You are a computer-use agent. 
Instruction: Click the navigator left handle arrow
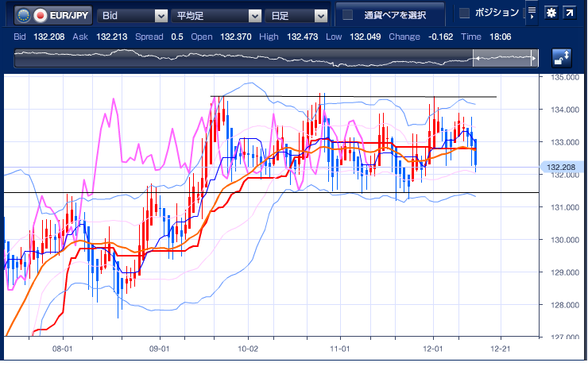[478, 59]
